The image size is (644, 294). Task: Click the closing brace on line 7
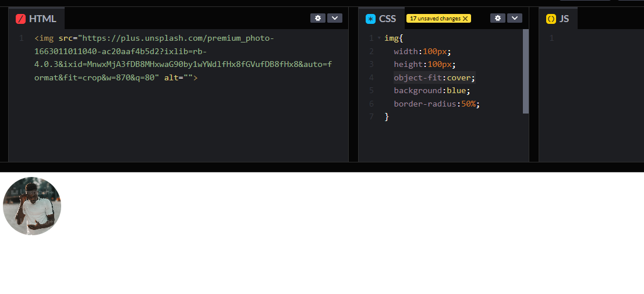(x=387, y=117)
